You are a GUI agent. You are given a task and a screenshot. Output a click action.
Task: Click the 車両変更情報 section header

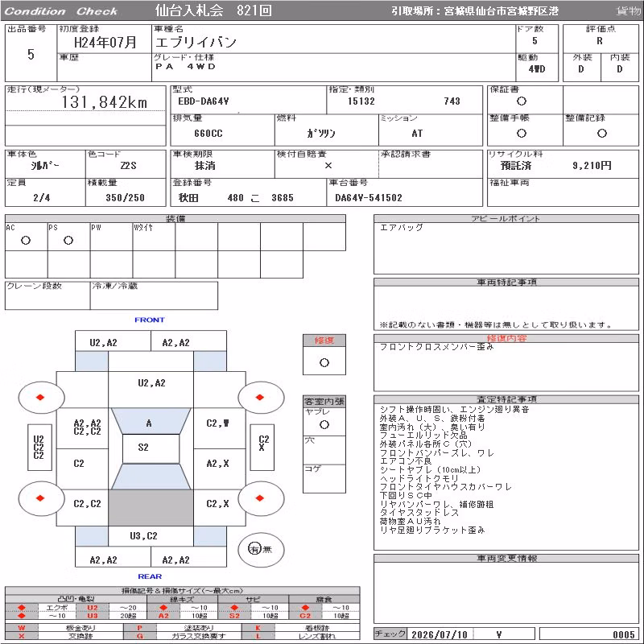506,558
